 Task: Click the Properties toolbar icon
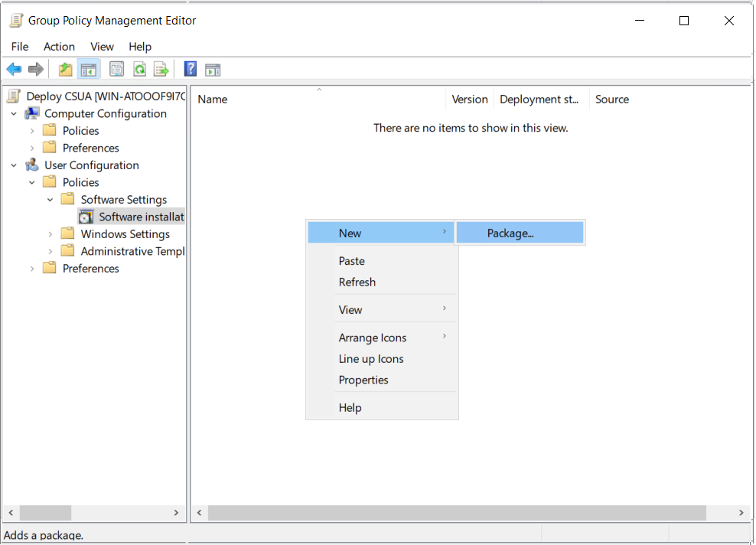click(x=116, y=70)
